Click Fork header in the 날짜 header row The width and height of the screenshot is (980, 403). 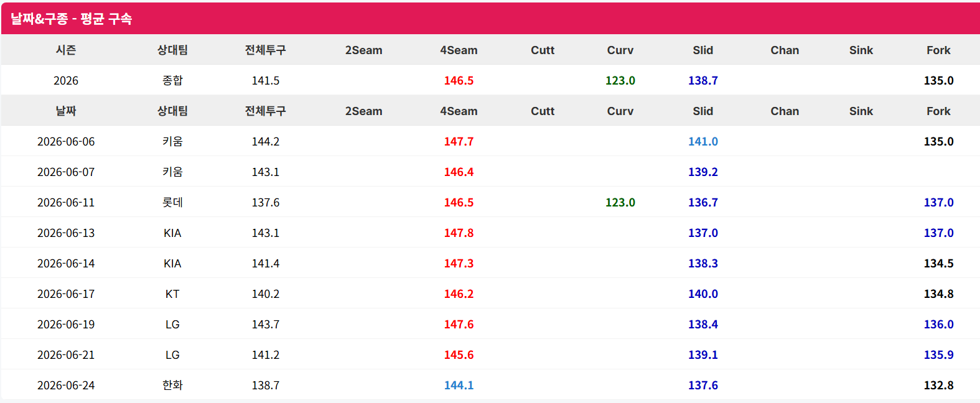938,111
